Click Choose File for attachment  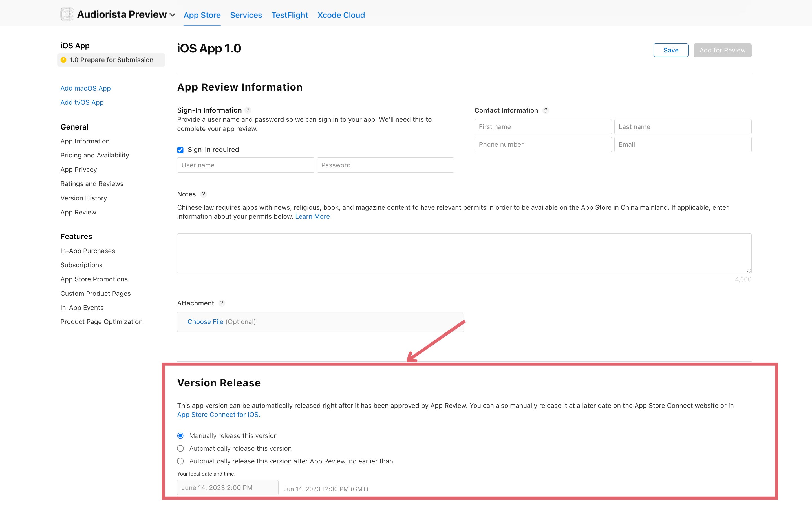pyautogui.click(x=205, y=322)
